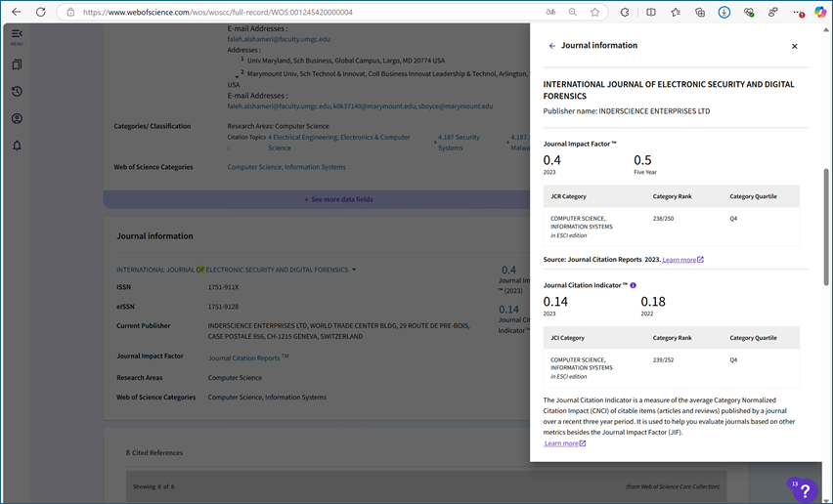Expand the journal title dropdown arrow
This screenshot has width=833, height=504.
(354, 270)
